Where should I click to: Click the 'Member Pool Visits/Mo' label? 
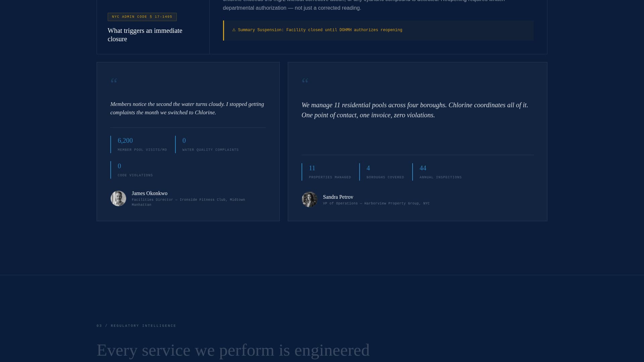(x=142, y=150)
